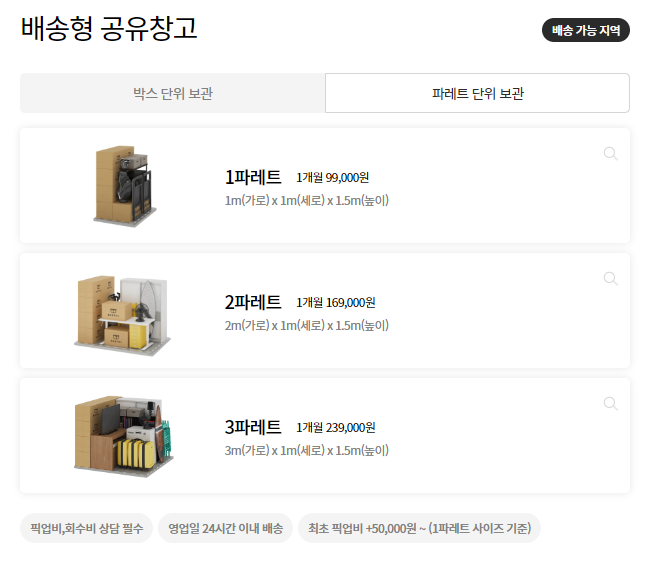Viewport: 648px width, 561px height.
Task: Click the 1개월 169,000원 price label
Action: [336, 303]
